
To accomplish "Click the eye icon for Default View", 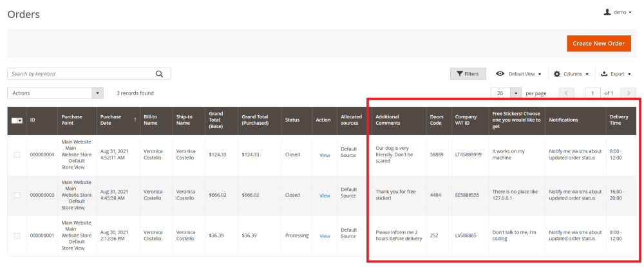I will 500,74.
